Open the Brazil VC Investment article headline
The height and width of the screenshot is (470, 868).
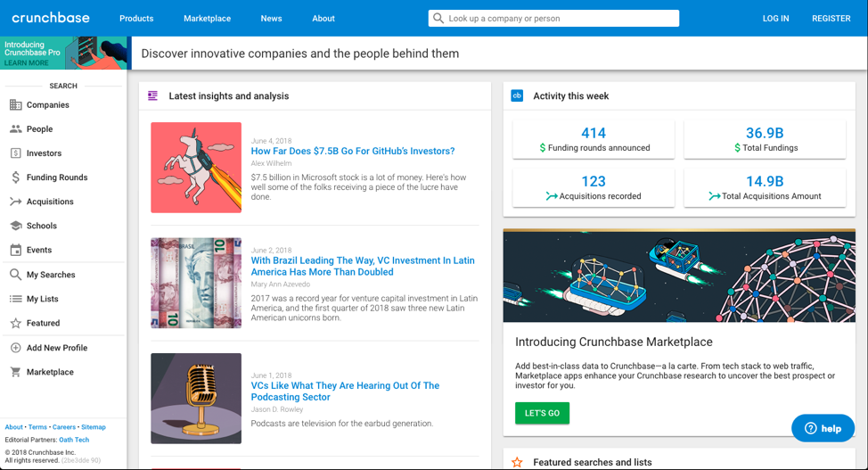point(363,266)
